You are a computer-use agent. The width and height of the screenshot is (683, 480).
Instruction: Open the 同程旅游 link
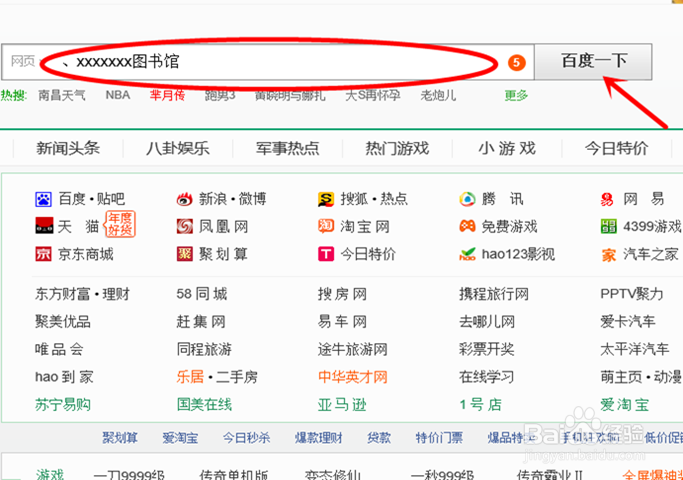(204, 349)
